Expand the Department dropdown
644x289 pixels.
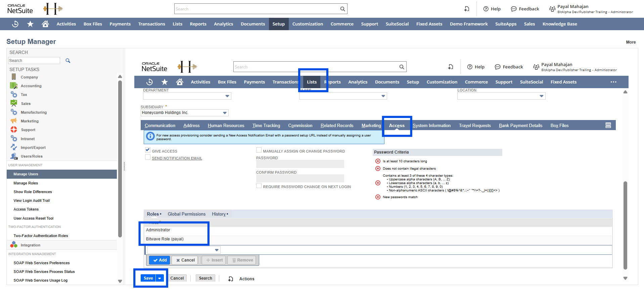pos(227,96)
